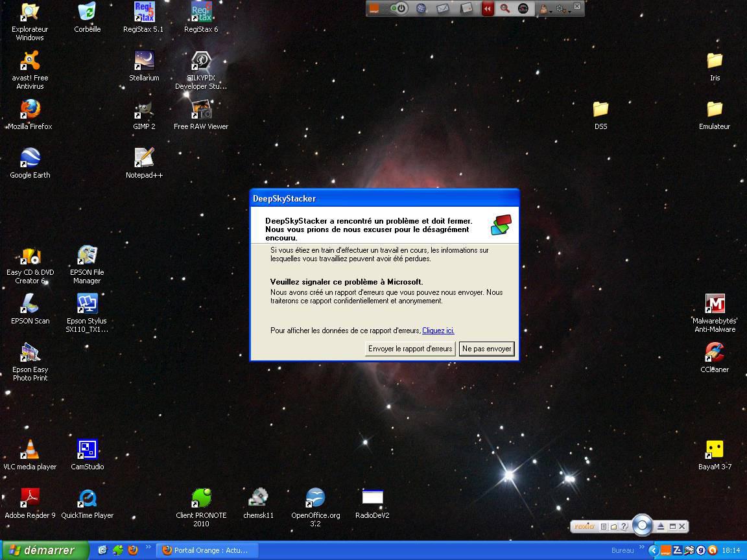The image size is (747, 560).
Task: Select the DSS folder
Action: tap(600, 114)
